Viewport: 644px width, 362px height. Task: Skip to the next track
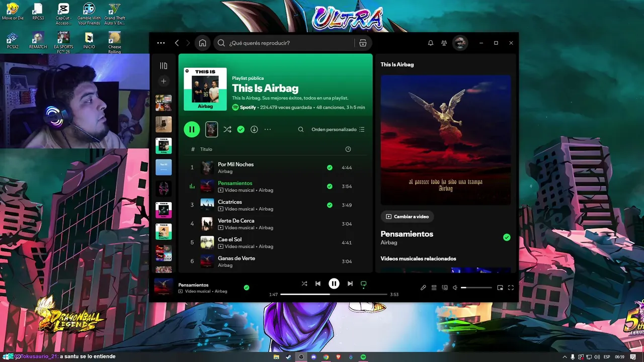click(x=350, y=284)
